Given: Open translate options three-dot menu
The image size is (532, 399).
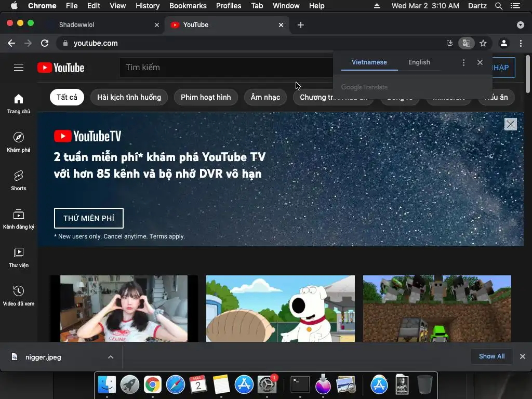Looking at the screenshot, I should coord(463,62).
